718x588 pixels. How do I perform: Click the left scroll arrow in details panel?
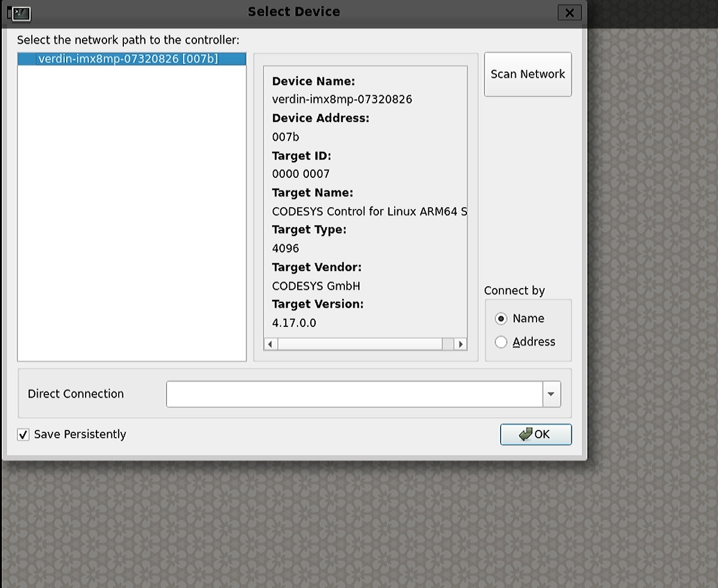[x=271, y=344]
